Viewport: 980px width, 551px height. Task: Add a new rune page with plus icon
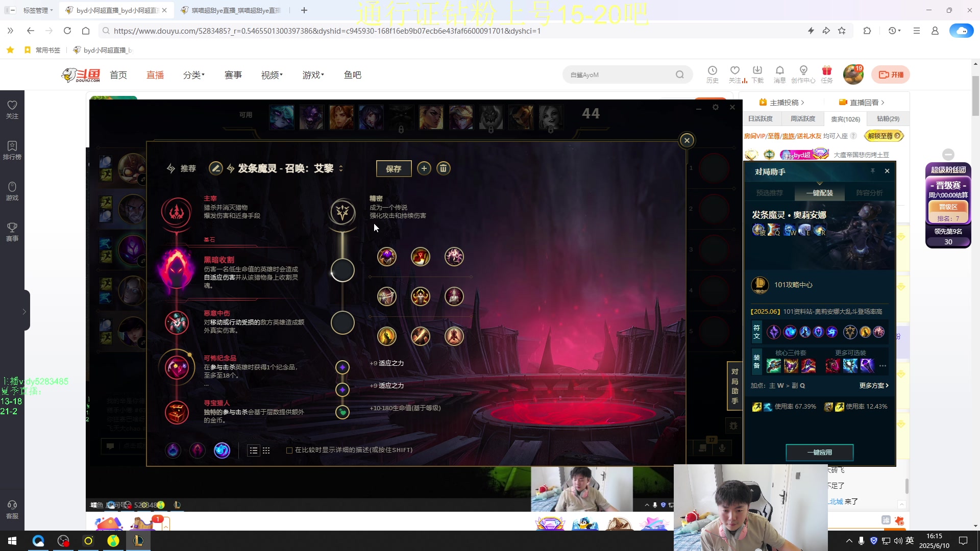pos(424,168)
